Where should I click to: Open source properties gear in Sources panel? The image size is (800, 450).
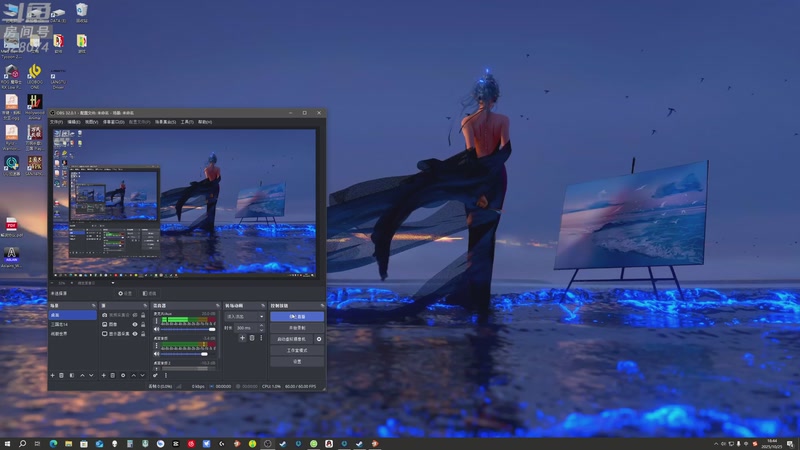[x=123, y=376]
